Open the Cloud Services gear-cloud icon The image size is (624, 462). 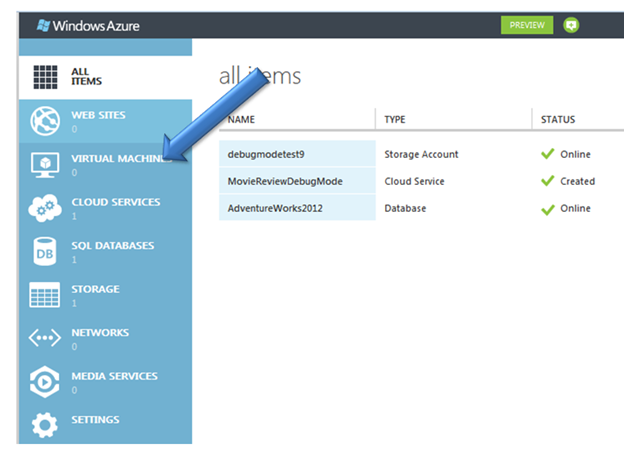coord(45,208)
